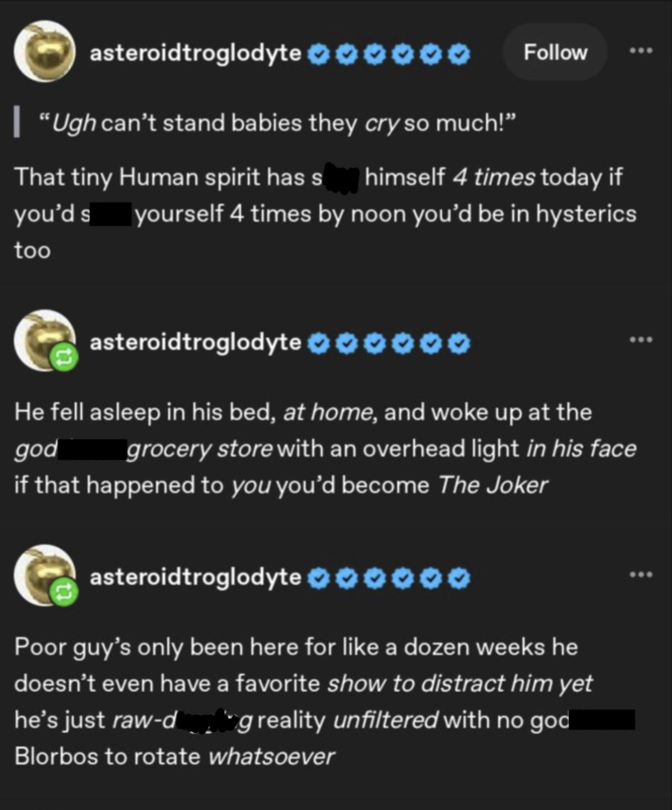Image resolution: width=672 pixels, height=810 pixels.
Task: Click the avatar beside the grocery store reblog
Action: pos(42,340)
